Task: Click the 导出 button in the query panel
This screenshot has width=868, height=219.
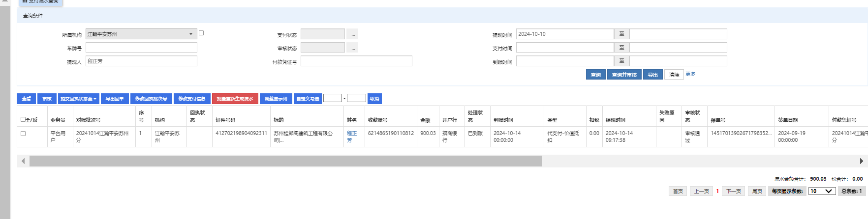Action: click(652, 75)
